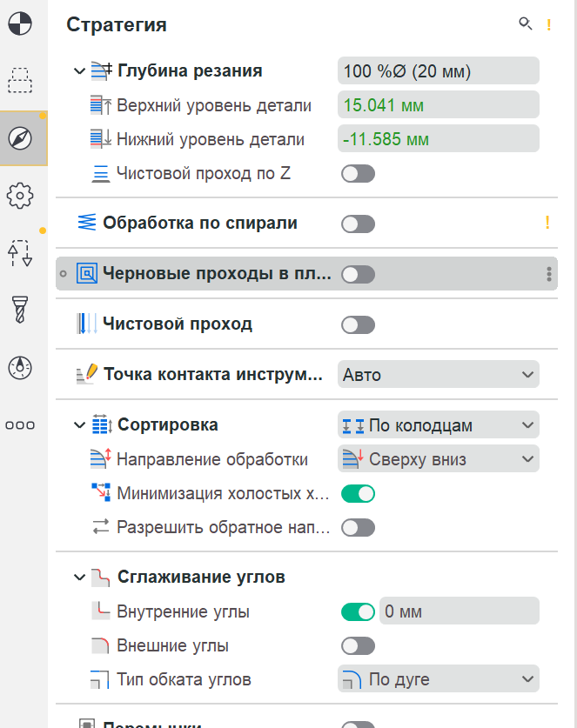Turn off Внутренние углы toggle
This screenshot has height=728, width=577.
pyautogui.click(x=358, y=612)
